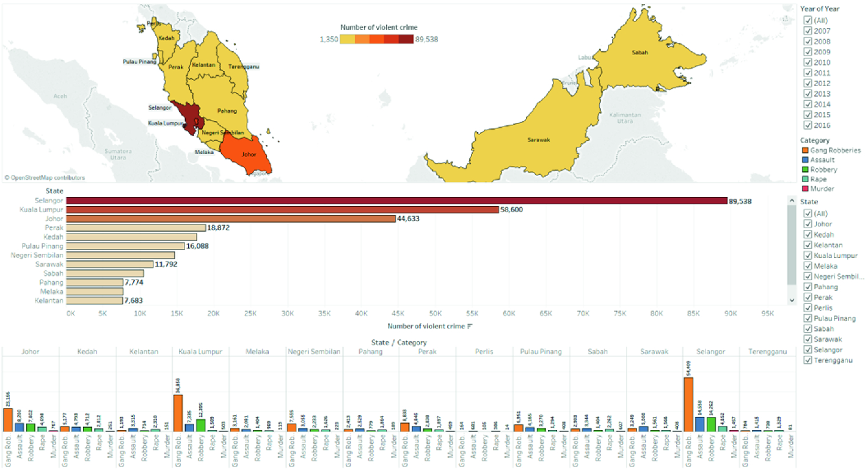Click the Category legend title
The height and width of the screenshot is (469, 868).
(x=815, y=140)
